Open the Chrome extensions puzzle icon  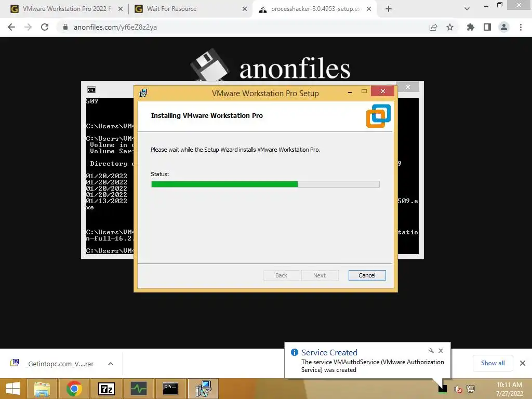[x=470, y=27]
